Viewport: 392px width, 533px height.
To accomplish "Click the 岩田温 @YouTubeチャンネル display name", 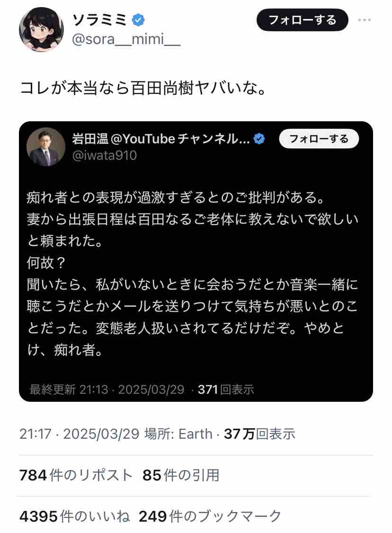I will [160, 139].
